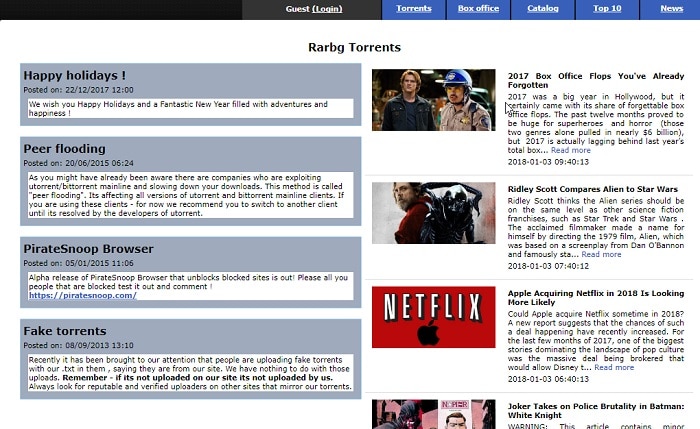Click the bold 'Remember' warning sentence
The height and width of the screenshot is (429, 700).
[x=197, y=378]
